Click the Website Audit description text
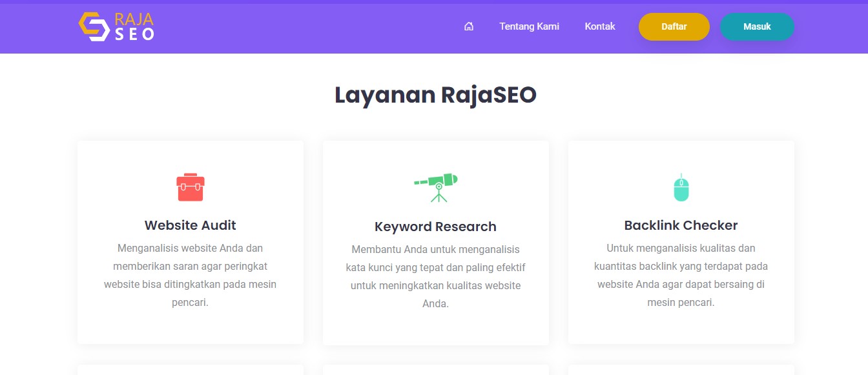 (191, 275)
